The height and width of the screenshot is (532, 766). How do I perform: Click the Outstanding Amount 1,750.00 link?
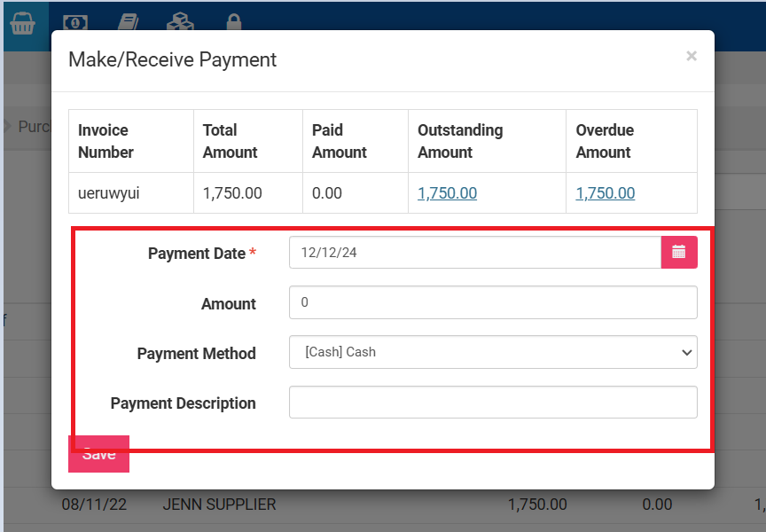(447, 193)
